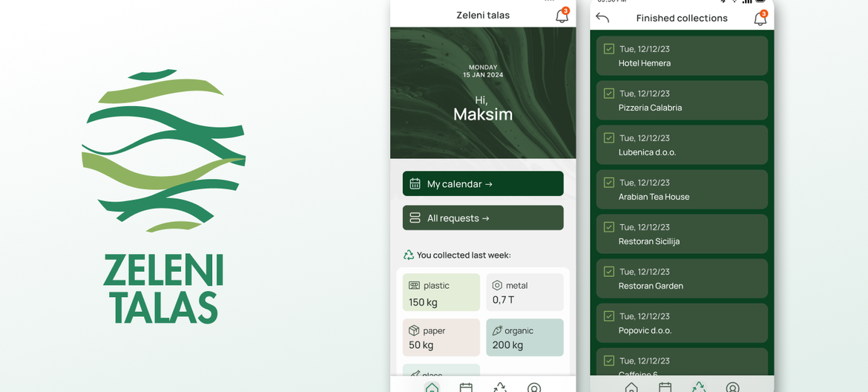Select profile tab in home screen bottom bar

534,388
